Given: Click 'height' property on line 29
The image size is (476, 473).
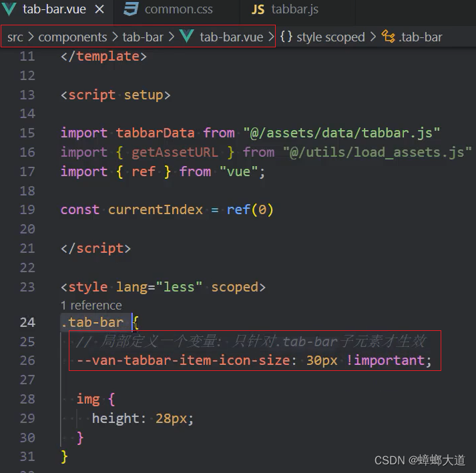Looking at the screenshot, I should coord(115,419).
